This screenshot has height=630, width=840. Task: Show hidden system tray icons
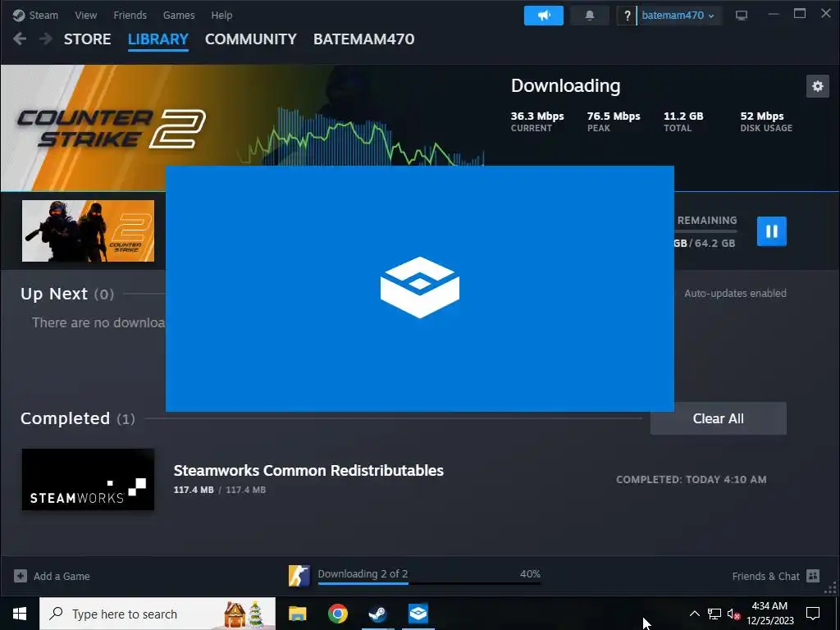click(694, 614)
